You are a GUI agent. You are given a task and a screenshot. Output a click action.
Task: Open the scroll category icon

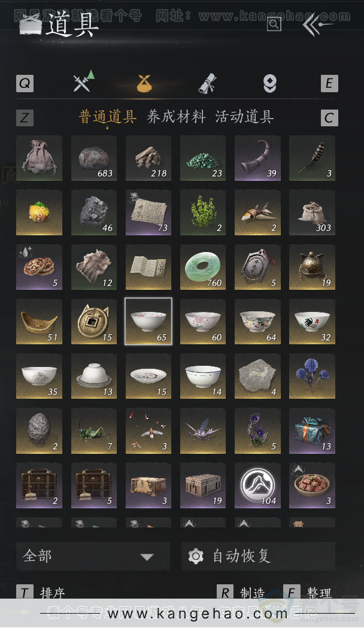pos(207,83)
